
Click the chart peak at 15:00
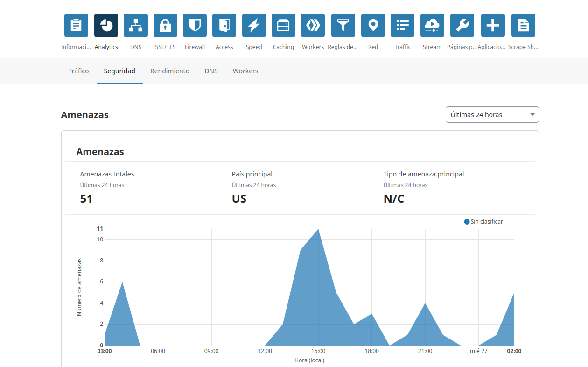[x=318, y=229]
